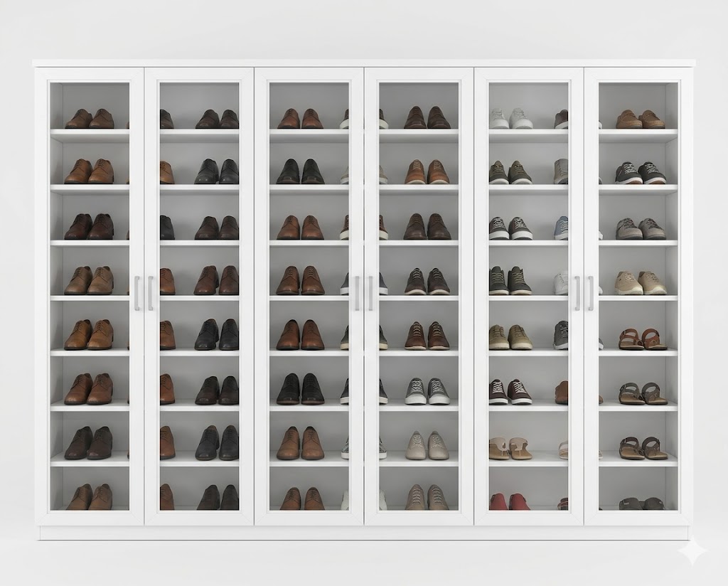Select the black oxfords on third door's second shelf

pos(301,171)
